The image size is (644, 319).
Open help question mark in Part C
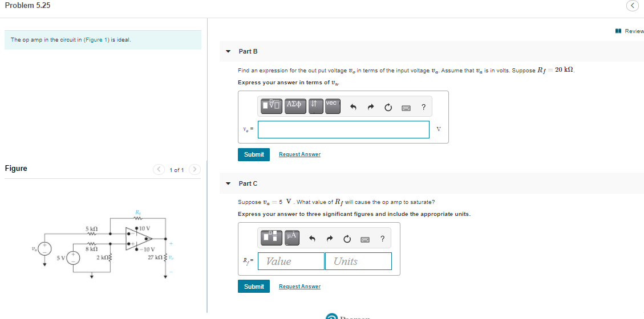(382, 239)
